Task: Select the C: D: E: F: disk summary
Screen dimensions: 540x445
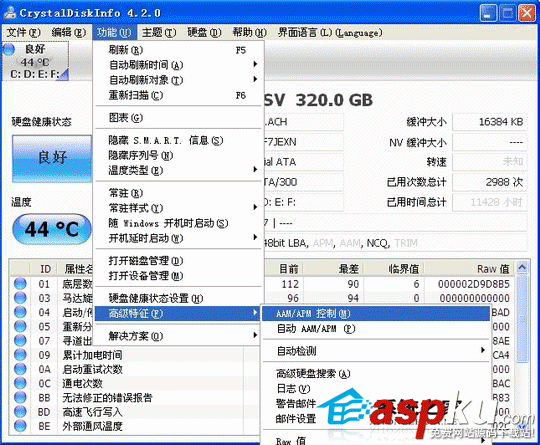Action: pyautogui.click(x=35, y=61)
